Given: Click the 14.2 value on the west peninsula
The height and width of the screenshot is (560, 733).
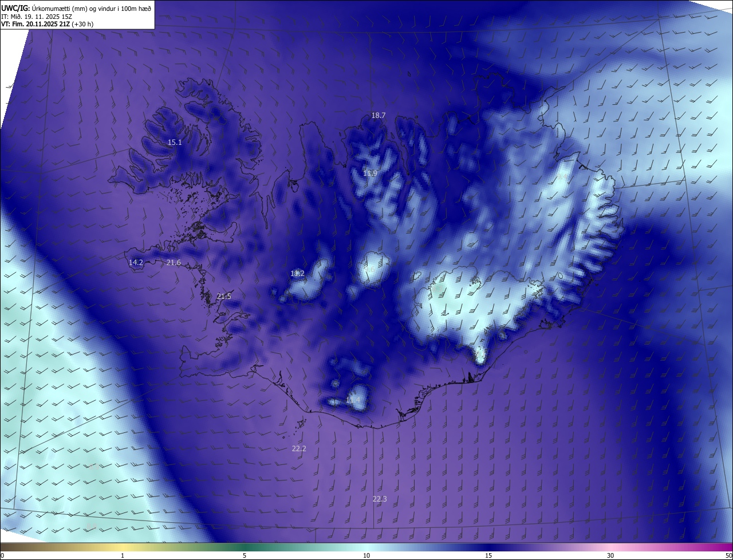Looking at the screenshot, I should [136, 263].
